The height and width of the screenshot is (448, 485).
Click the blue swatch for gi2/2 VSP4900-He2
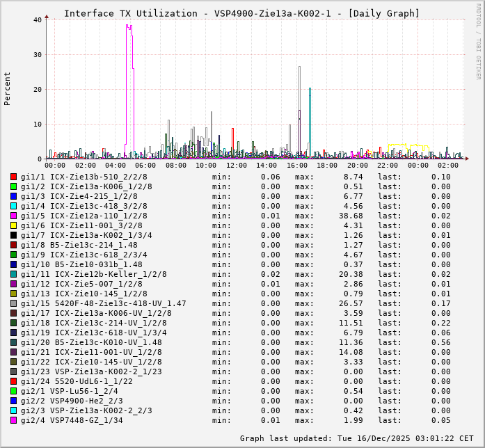tap(13, 401)
